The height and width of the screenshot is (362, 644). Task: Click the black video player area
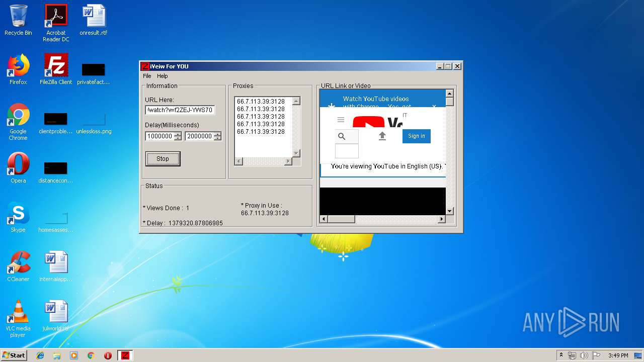[383, 201]
